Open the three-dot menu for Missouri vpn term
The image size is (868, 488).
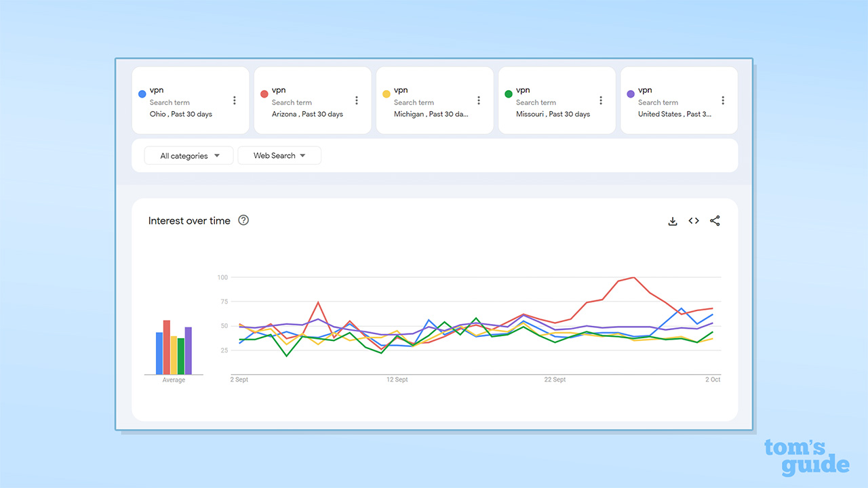tap(601, 100)
